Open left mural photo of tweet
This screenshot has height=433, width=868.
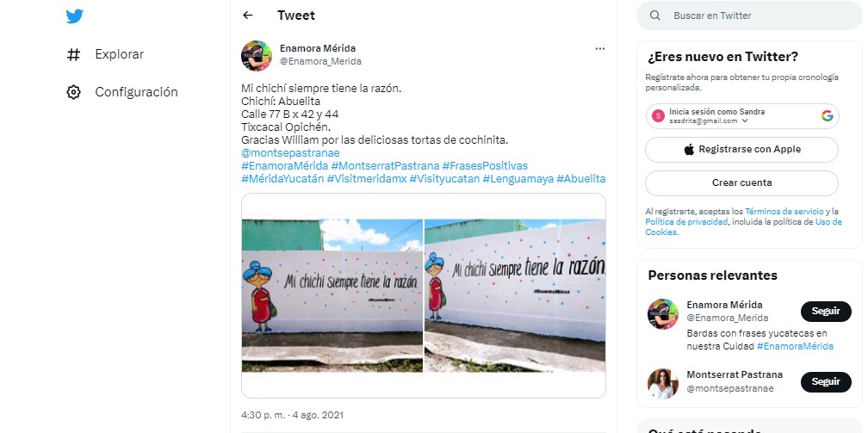coord(332,295)
